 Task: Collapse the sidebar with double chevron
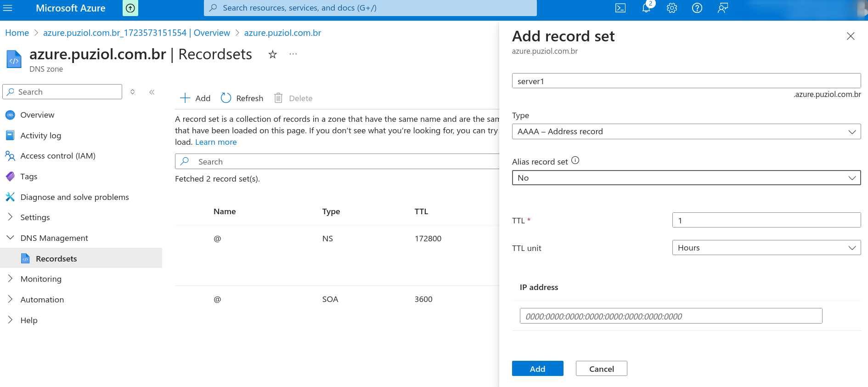pos(152,92)
